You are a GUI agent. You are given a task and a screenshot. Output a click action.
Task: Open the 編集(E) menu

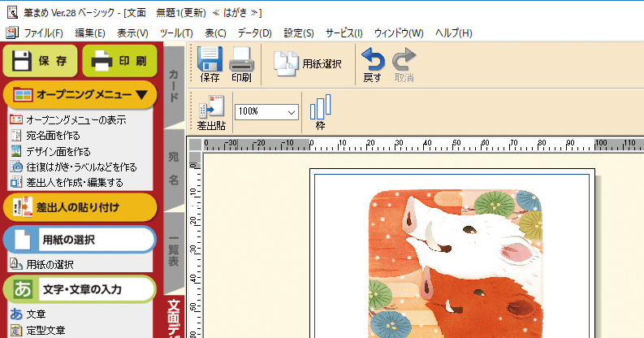tap(90, 32)
